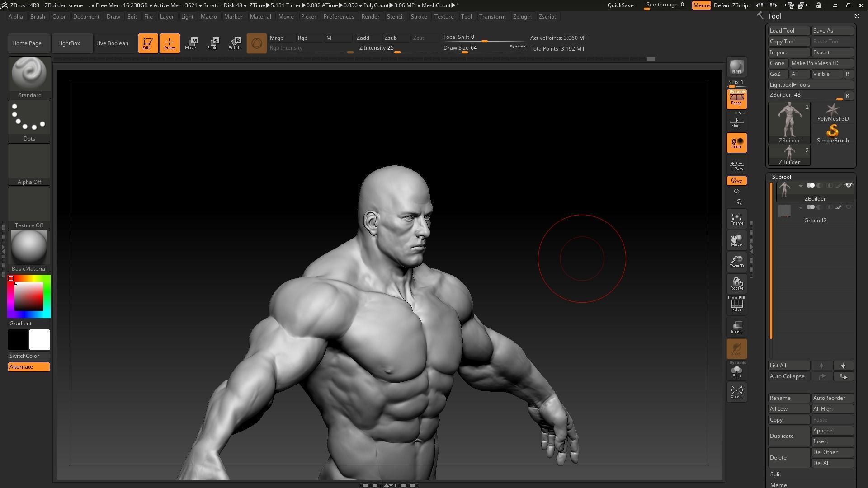Pick a color from the Gradient swatch
868x488 pixels.
click(29, 296)
